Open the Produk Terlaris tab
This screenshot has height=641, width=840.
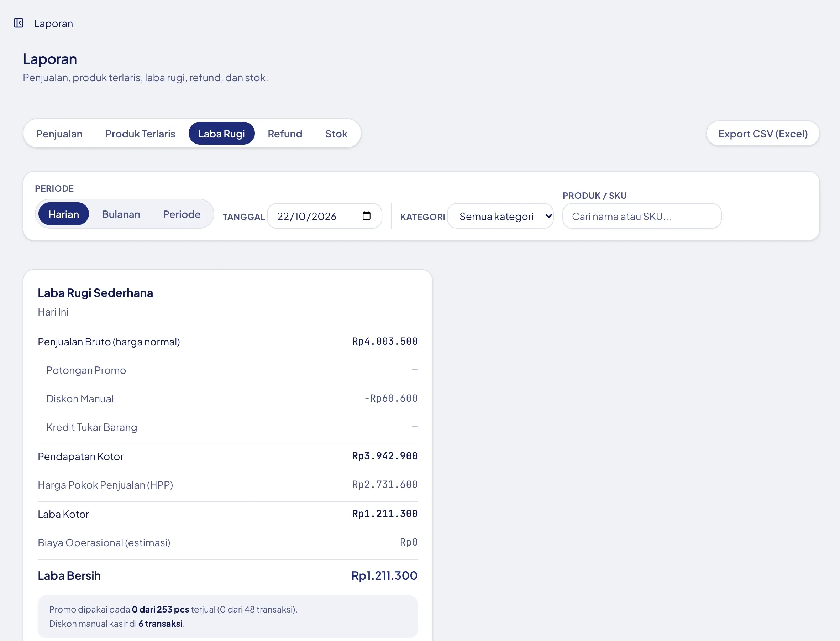point(140,134)
